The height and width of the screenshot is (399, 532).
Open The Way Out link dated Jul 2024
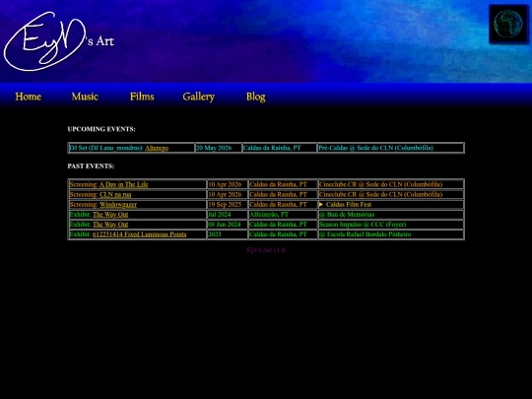110,215
